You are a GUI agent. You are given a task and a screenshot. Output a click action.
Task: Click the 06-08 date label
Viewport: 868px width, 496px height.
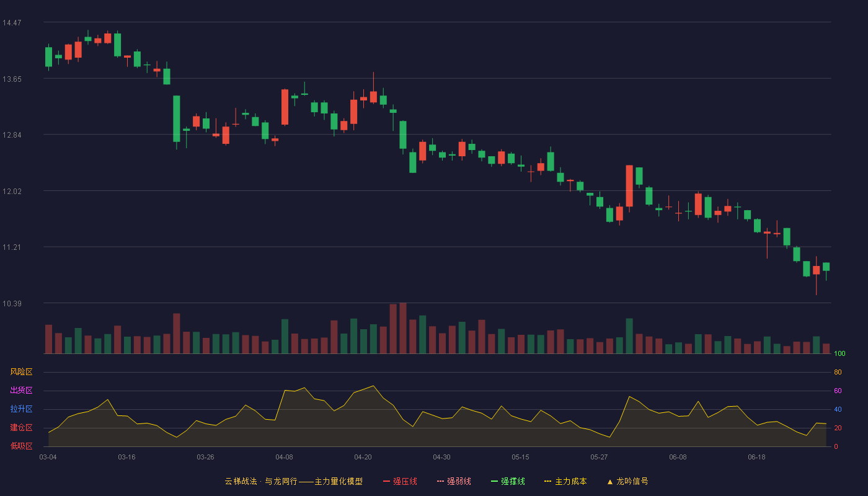click(678, 457)
